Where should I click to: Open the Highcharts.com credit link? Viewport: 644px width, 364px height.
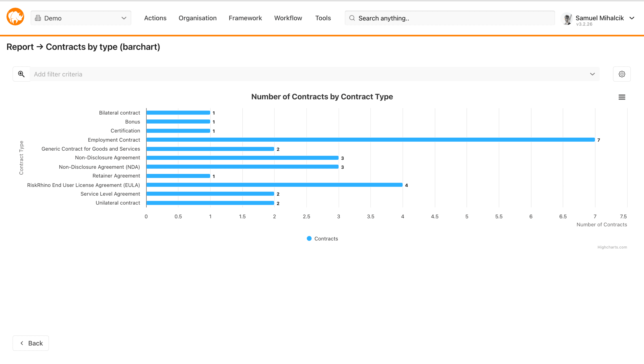pyautogui.click(x=612, y=247)
